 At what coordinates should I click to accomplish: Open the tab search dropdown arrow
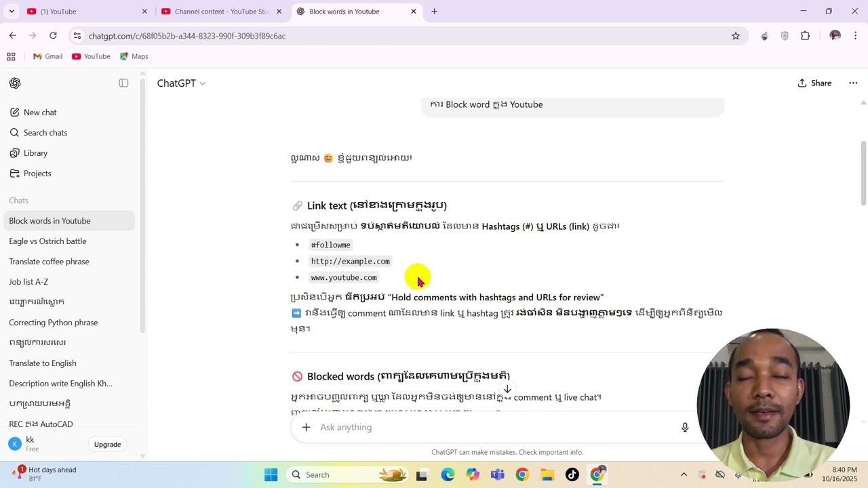click(x=12, y=12)
